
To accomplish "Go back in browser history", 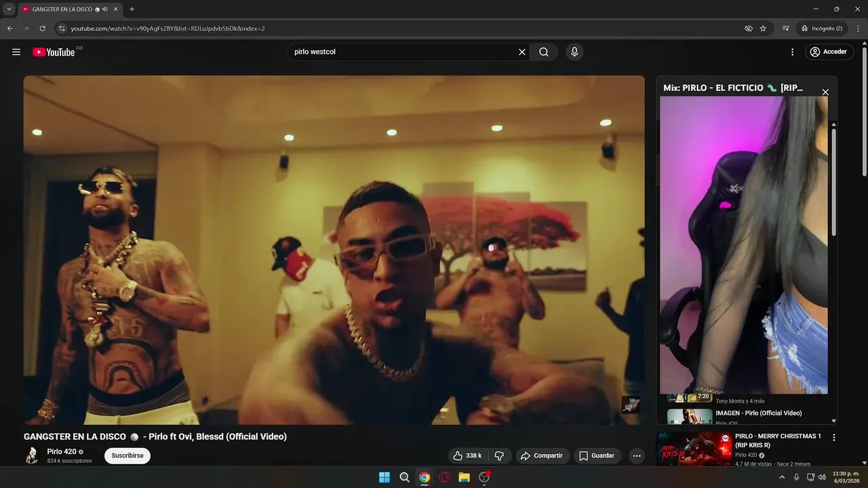I will pyautogui.click(x=9, y=28).
